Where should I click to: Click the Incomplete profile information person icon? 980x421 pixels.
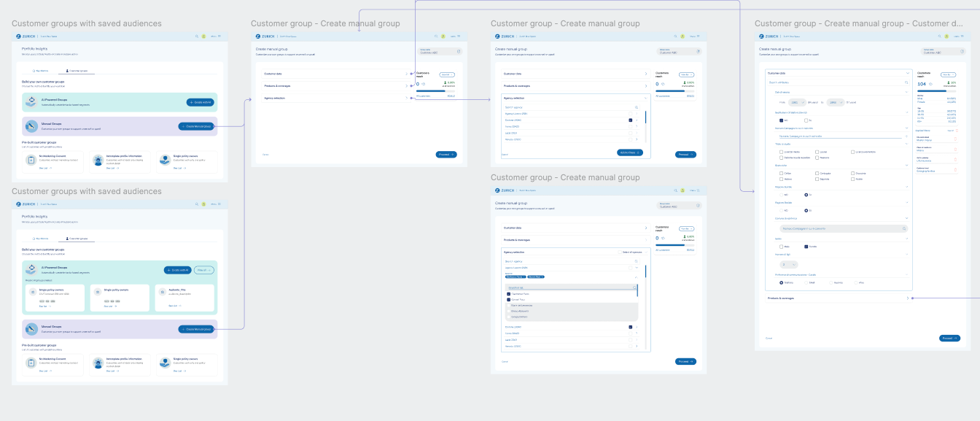[98, 159]
